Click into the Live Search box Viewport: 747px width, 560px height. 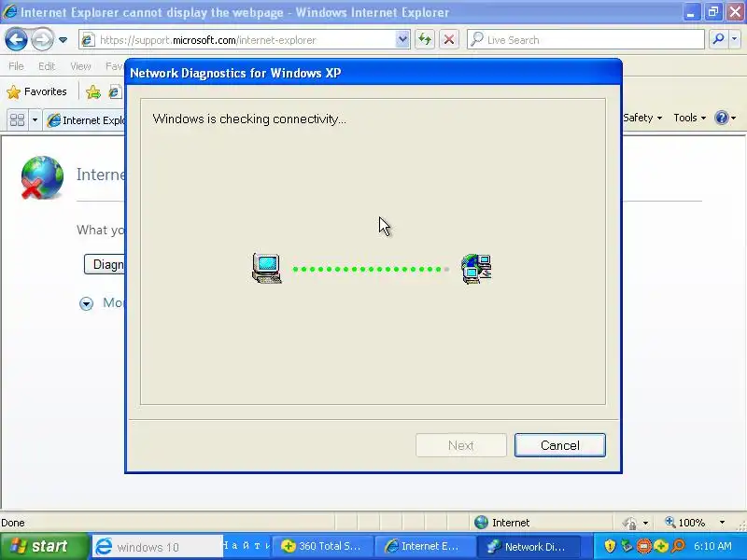pyautogui.click(x=586, y=40)
